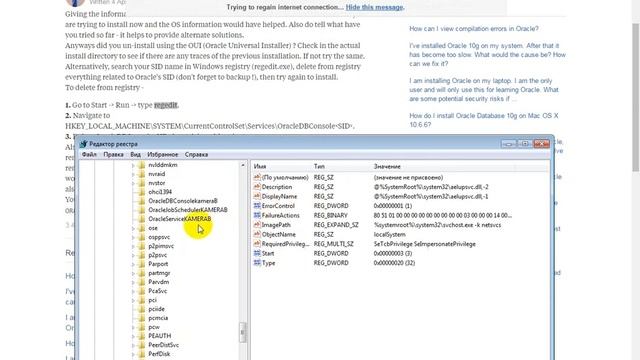Click the Hide this message link
The width and height of the screenshot is (640, 360).
(374, 7)
